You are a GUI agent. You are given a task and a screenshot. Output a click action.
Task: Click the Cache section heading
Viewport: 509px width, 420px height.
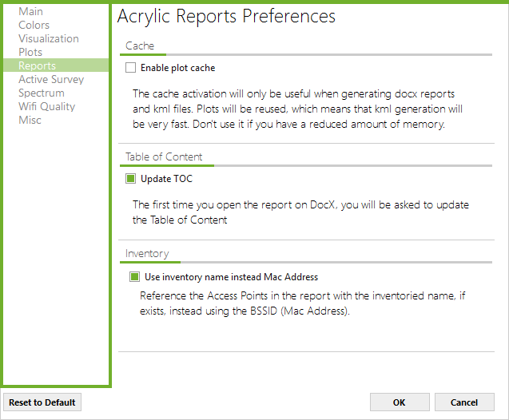tap(140, 46)
